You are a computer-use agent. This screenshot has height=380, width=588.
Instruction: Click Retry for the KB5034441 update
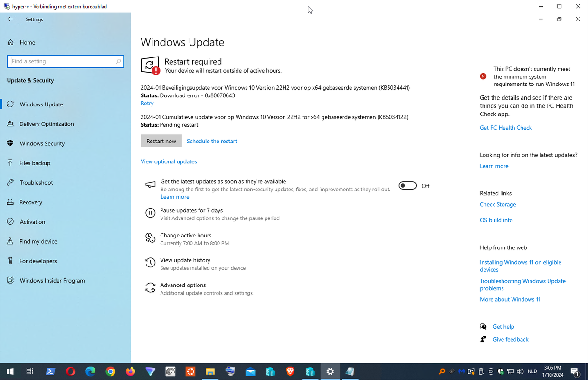tap(147, 104)
